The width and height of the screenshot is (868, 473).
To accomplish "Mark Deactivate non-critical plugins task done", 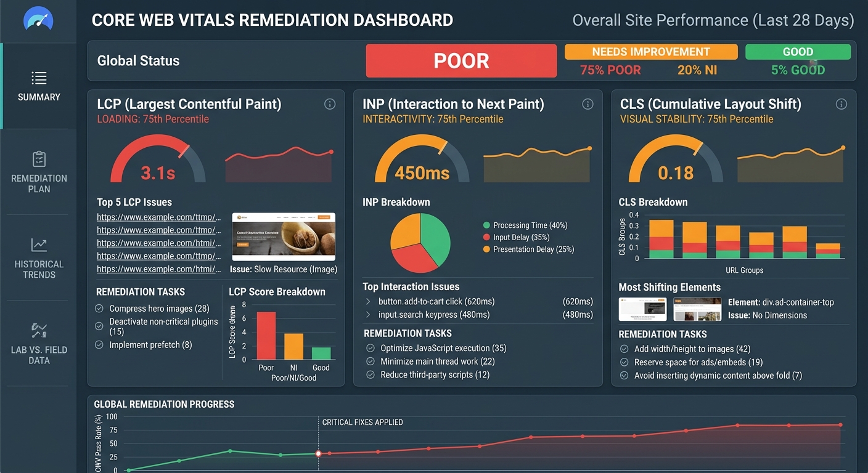I will click(99, 326).
